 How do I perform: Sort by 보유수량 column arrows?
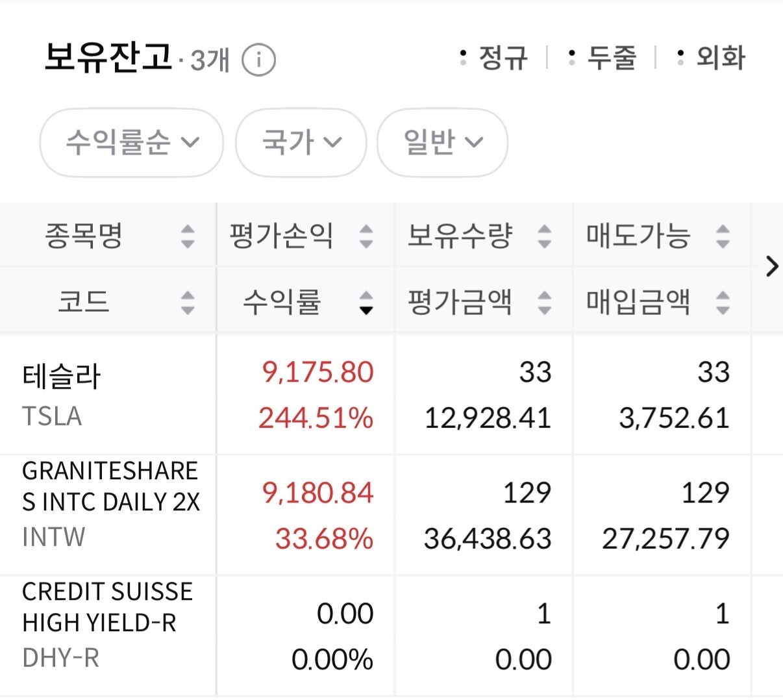545,236
